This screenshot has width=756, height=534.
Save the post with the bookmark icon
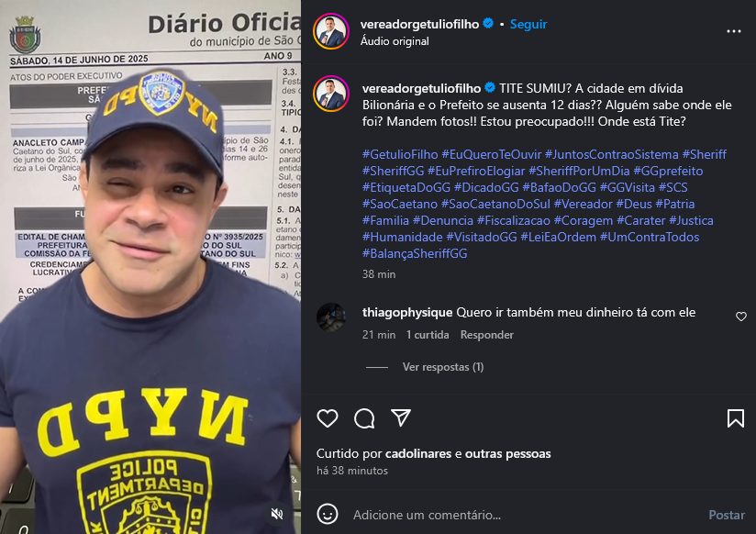735,418
